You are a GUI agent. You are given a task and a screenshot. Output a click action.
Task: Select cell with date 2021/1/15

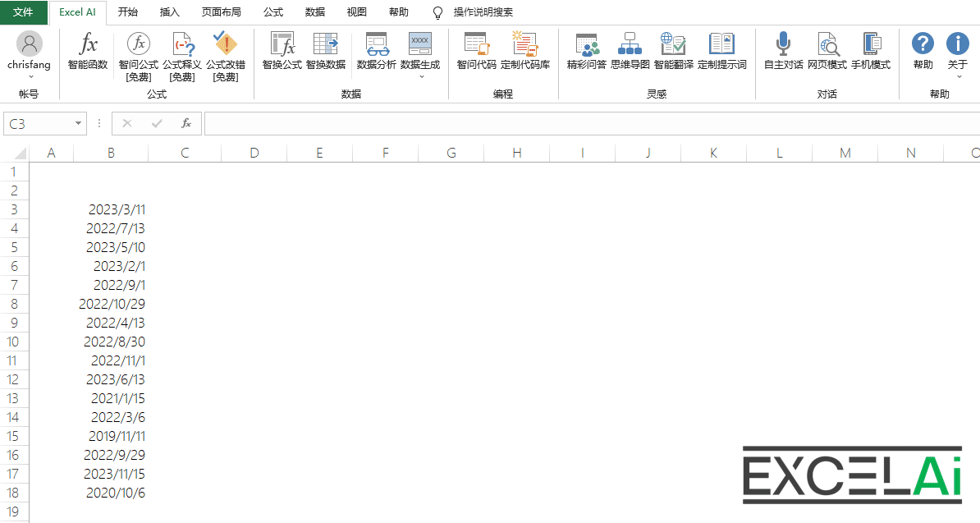[111, 398]
